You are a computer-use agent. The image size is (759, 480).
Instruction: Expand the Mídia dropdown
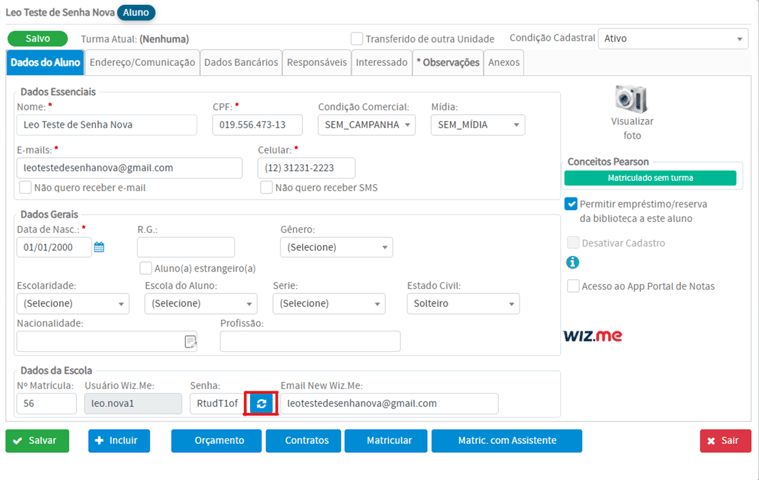point(477,125)
